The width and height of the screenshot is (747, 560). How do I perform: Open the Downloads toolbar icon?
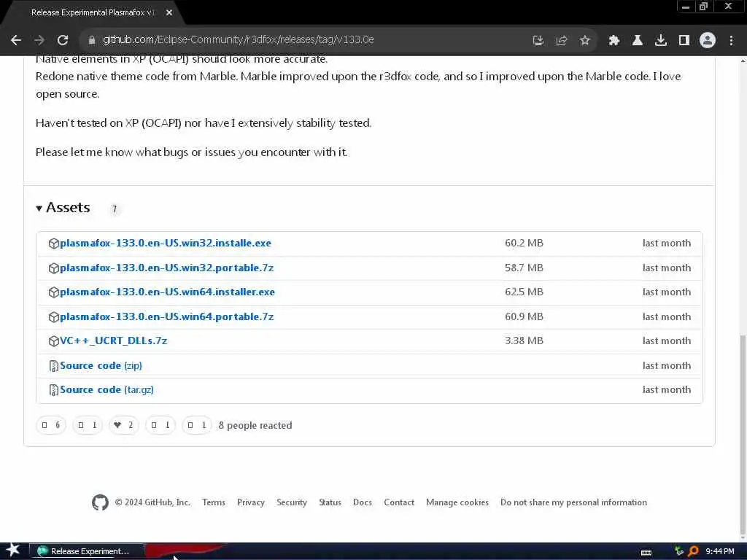click(660, 41)
